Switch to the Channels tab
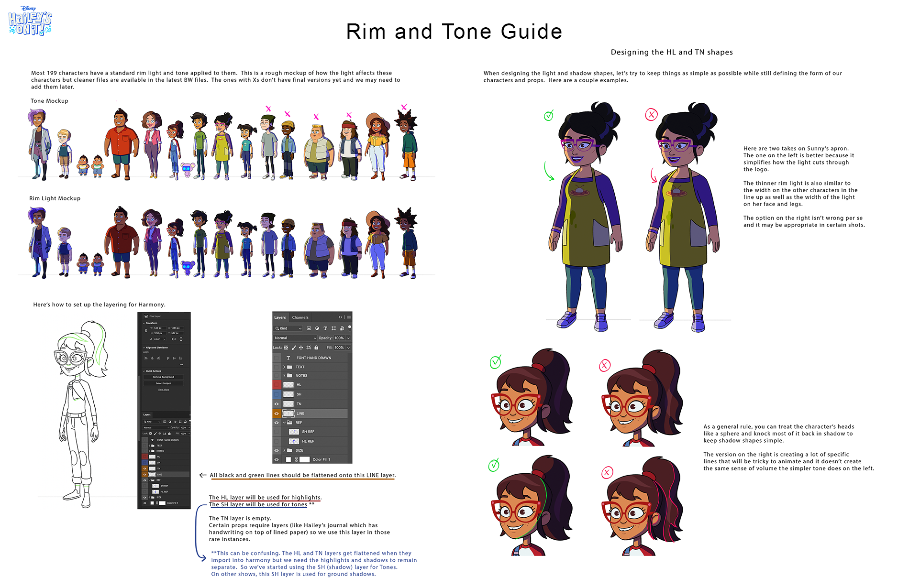The image size is (909, 588). point(300,317)
